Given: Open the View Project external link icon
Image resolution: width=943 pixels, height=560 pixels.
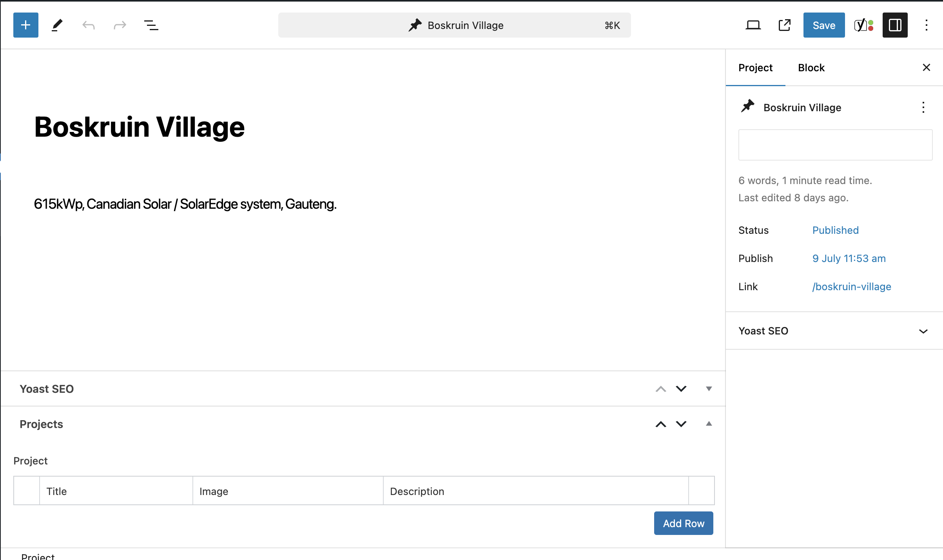Looking at the screenshot, I should click(x=784, y=25).
